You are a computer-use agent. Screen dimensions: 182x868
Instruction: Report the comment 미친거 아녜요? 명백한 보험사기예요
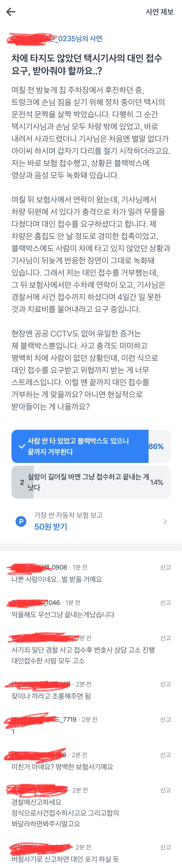click(x=165, y=755)
